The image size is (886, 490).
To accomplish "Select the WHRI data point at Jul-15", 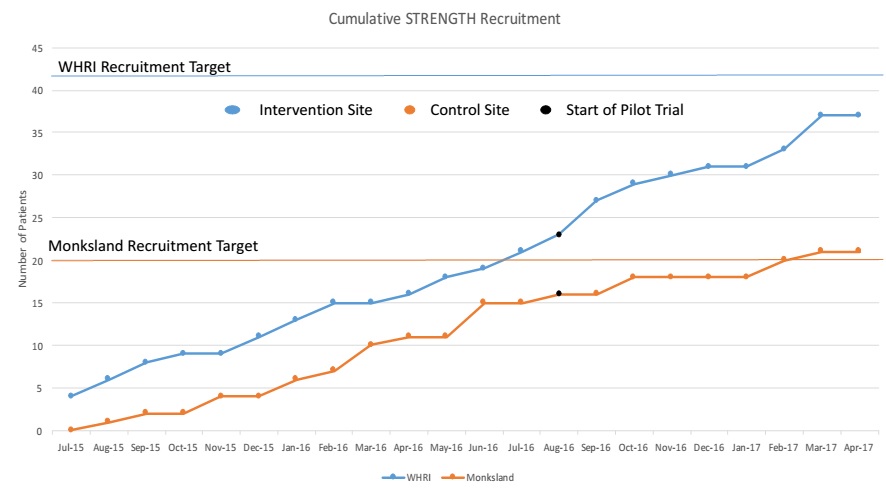I will pyautogui.click(x=71, y=396).
